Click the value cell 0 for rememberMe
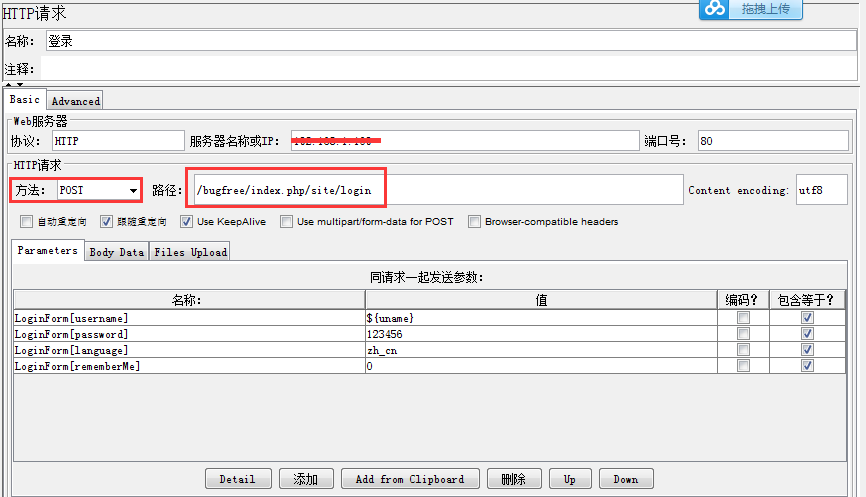The height and width of the screenshot is (497, 866). coord(541,366)
